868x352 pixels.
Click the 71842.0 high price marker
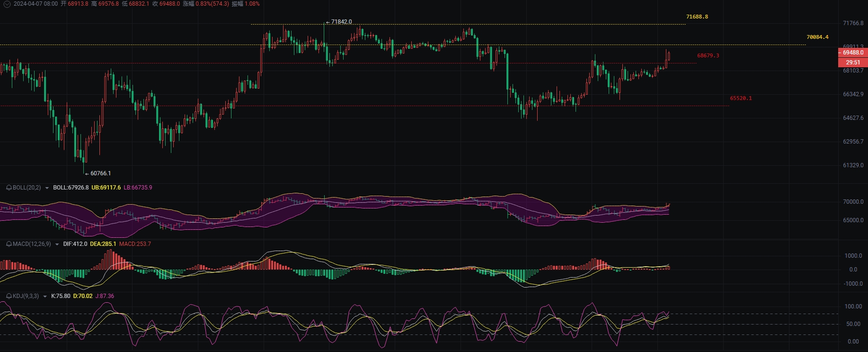[x=341, y=22]
